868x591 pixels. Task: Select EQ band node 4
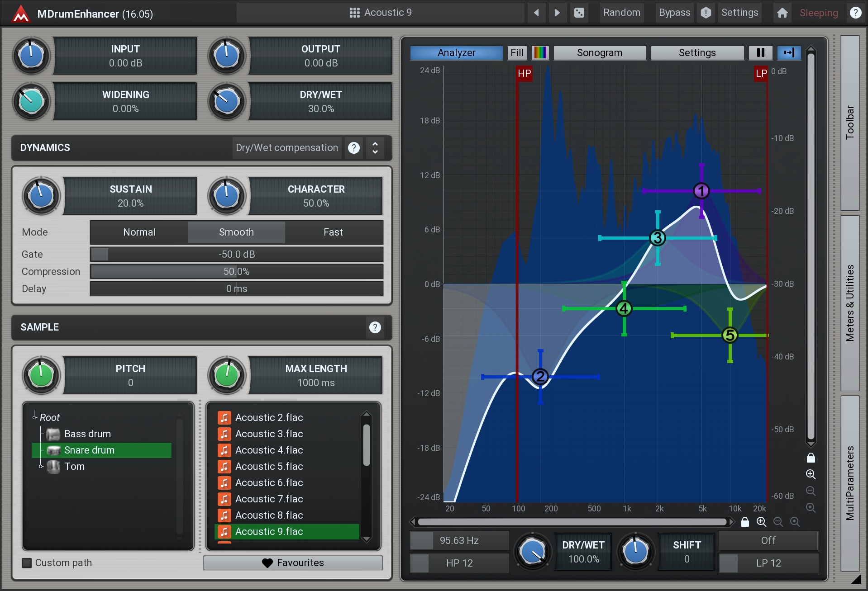coord(624,308)
